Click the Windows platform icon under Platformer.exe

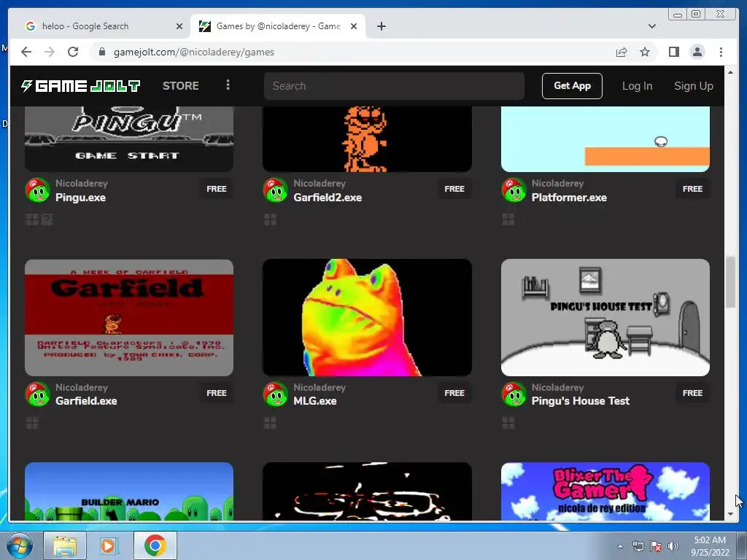[x=508, y=219]
